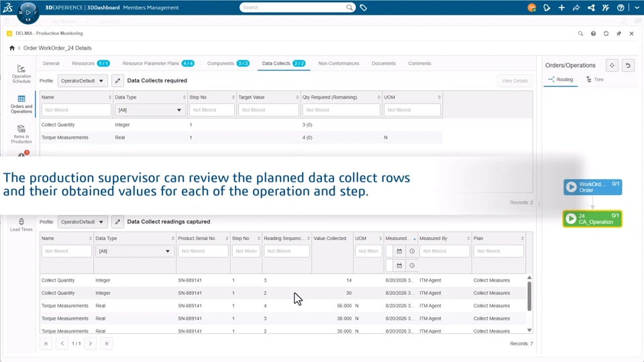
Task: Open Profile dropdown above readings captured
Action: click(x=83, y=222)
